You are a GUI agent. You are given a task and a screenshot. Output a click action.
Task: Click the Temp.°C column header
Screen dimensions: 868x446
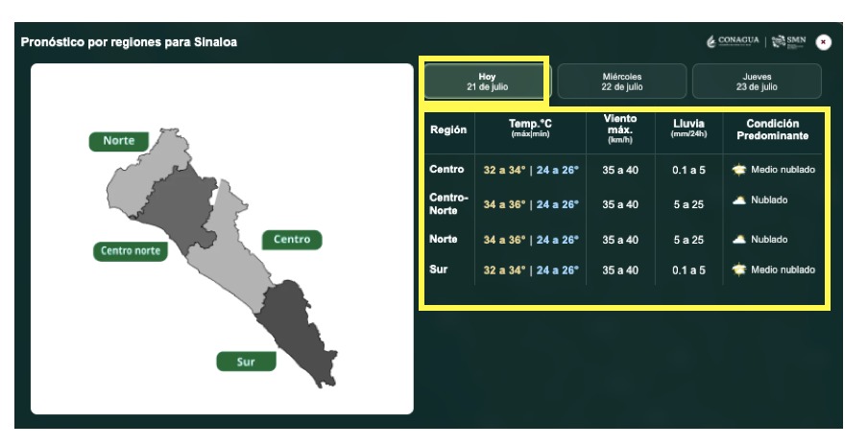530,128
